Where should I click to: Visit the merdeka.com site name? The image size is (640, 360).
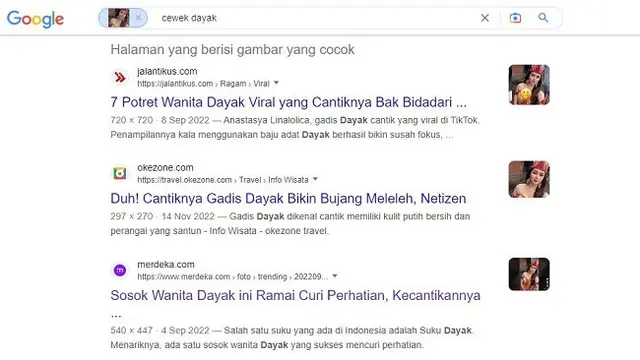pos(166,264)
